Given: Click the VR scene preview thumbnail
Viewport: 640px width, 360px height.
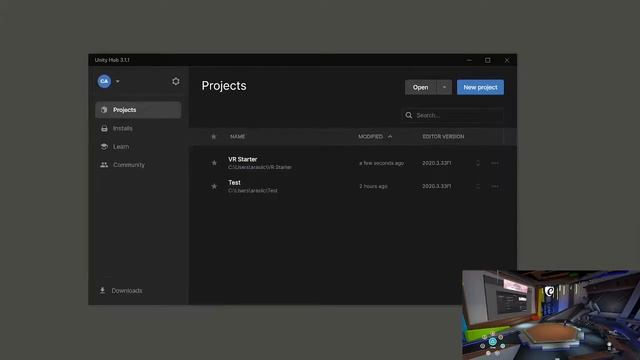Looking at the screenshot, I should click(551, 315).
